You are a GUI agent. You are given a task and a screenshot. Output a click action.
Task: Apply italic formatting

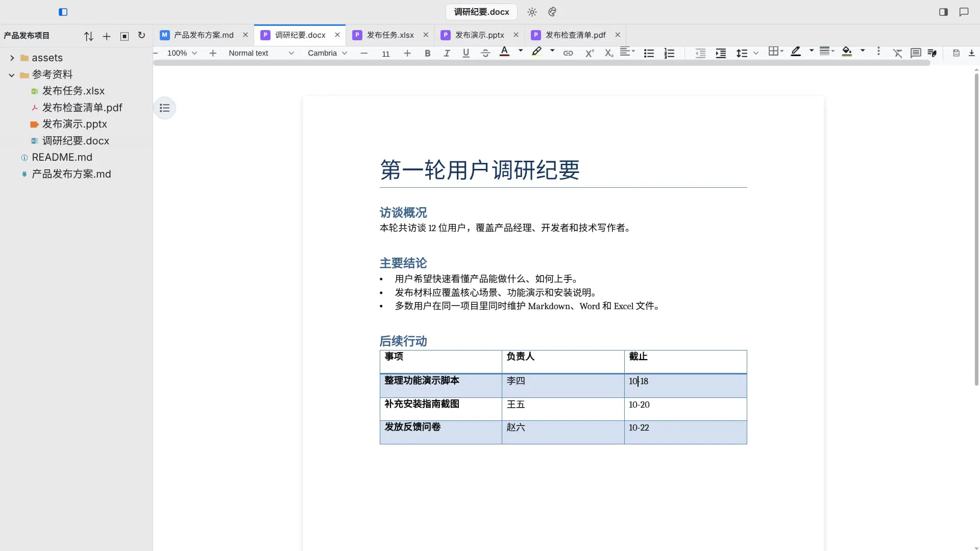tap(447, 53)
